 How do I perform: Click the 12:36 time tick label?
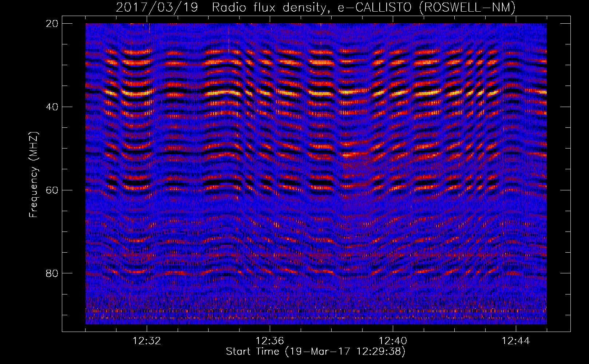click(x=270, y=341)
